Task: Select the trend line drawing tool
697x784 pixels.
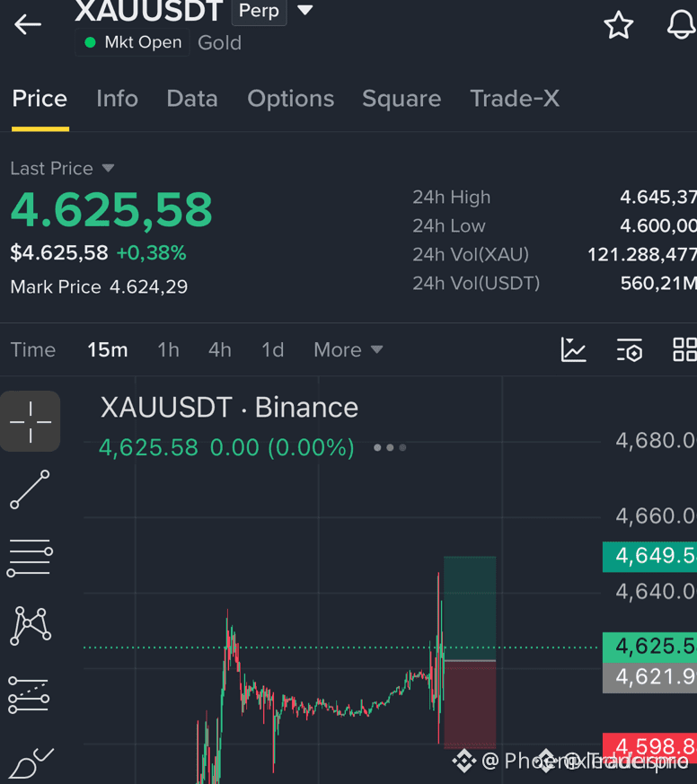Action: coord(30,489)
